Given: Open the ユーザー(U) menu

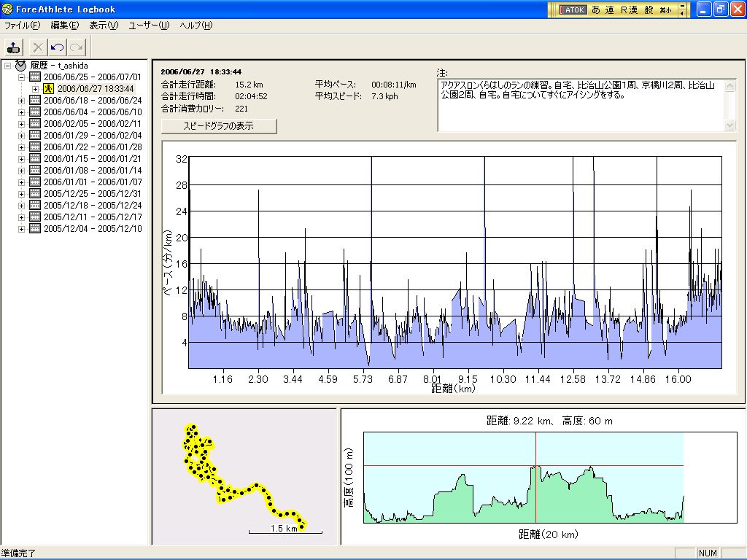Looking at the screenshot, I should click(x=149, y=26).
